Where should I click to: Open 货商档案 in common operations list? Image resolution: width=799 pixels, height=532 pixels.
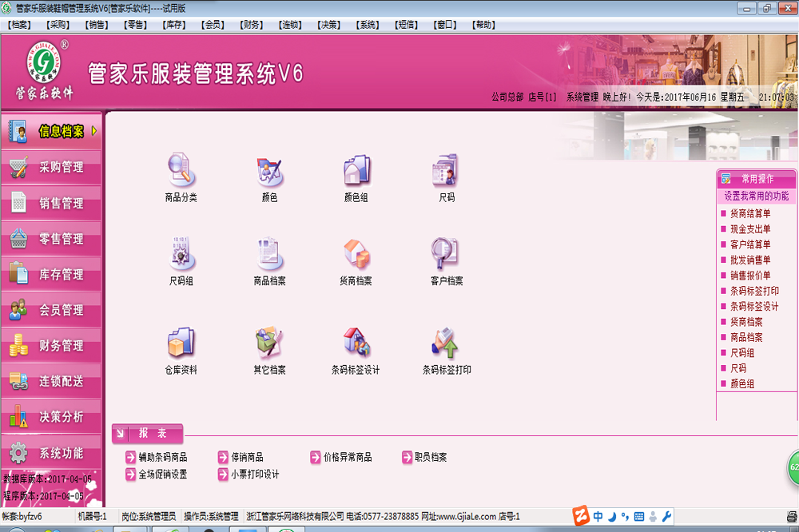click(x=746, y=322)
